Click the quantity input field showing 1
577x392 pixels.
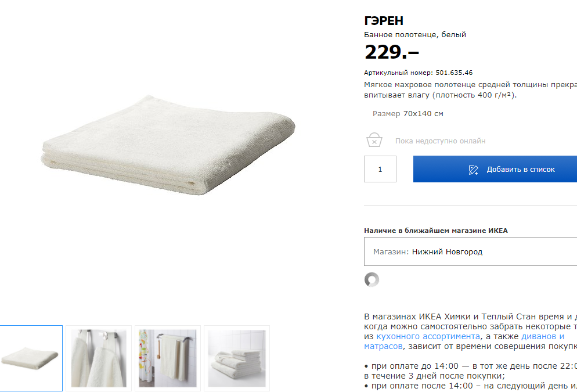[x=380, y=169]
